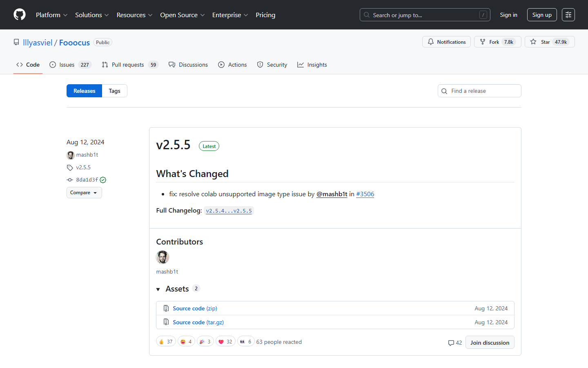Toggle the thumbs-up reaction
This screenshot has width=588, height=368.
point(166,341)
